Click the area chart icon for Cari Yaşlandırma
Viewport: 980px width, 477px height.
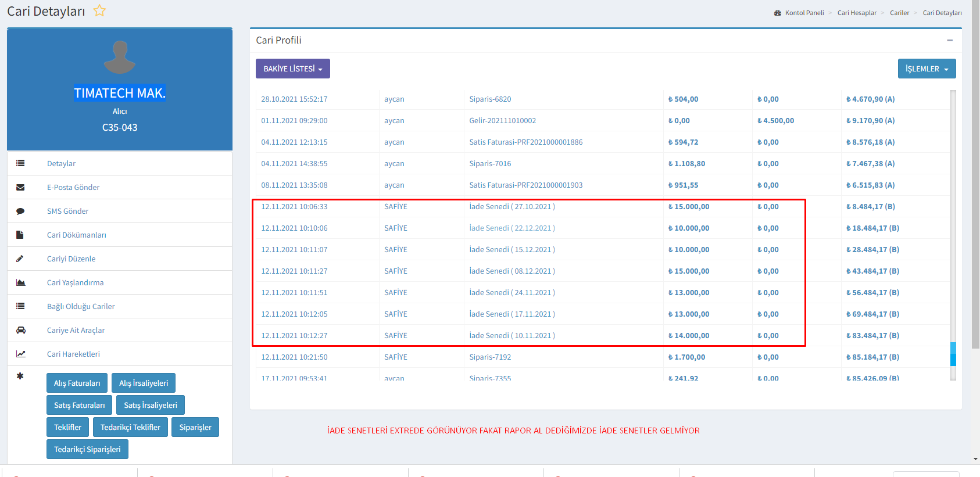point(20,282)
